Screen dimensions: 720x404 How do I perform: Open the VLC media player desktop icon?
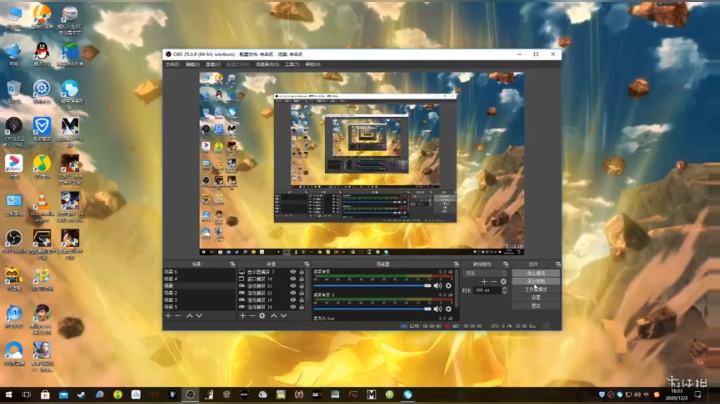42,208
